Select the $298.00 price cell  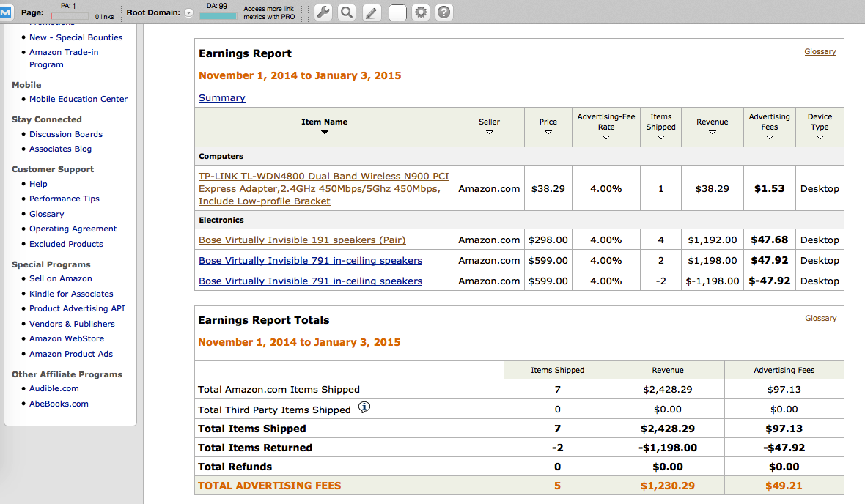pyautogui.click(x=548, y=240)
